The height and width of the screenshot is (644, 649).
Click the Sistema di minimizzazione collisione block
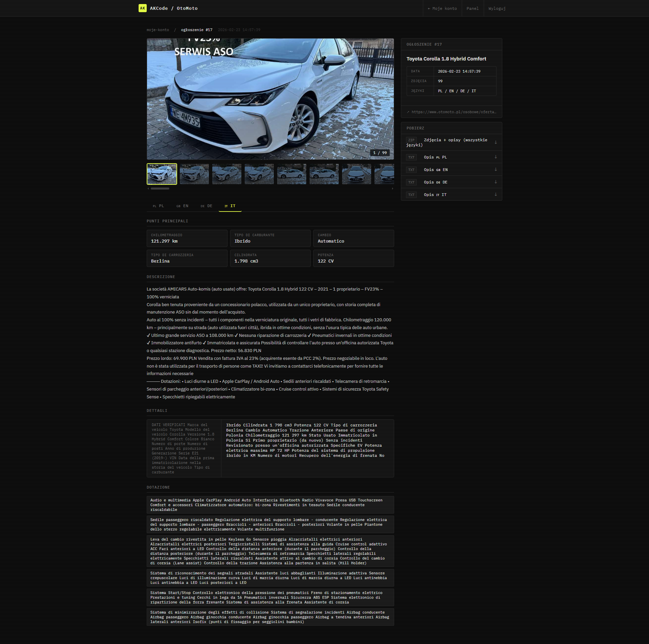[x=270, y=617]
